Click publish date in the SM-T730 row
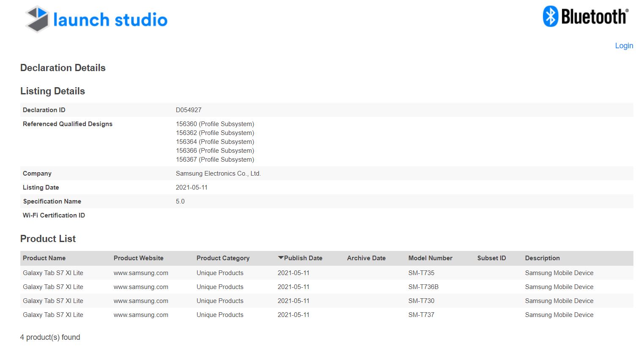Viewport: 644px width, 358px height. point(293,301)
